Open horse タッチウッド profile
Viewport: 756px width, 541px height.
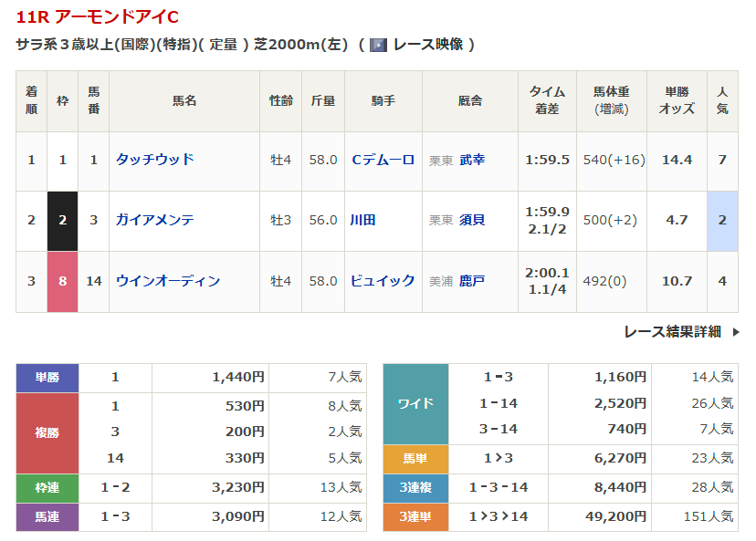pyautogui.click(x=154, y=160)
